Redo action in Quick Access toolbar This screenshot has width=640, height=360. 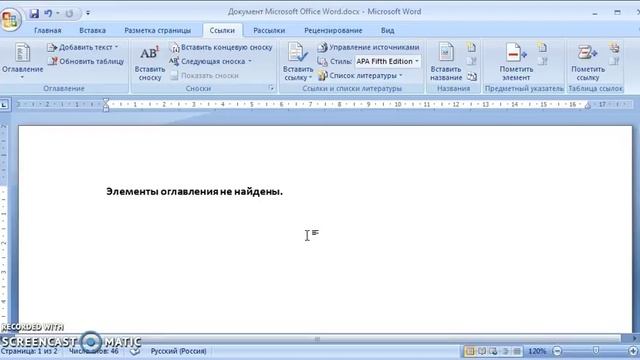click(69, 13)
